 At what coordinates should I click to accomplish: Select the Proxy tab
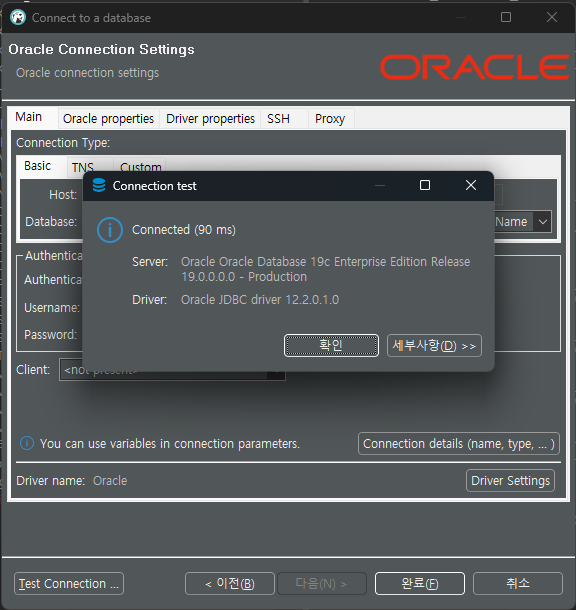tap(330, 118)
